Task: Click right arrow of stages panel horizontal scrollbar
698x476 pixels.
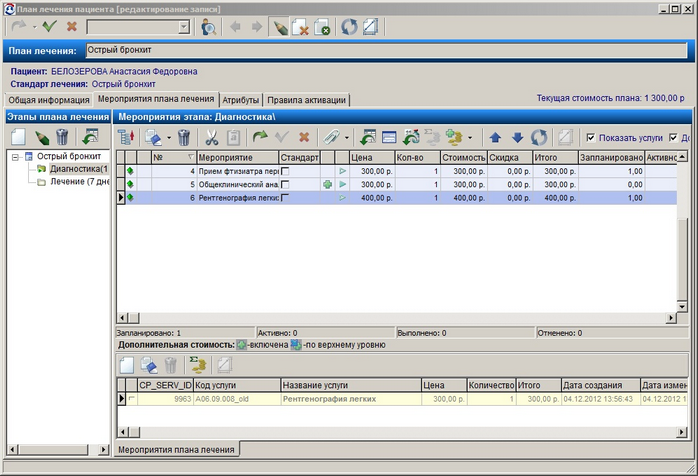Action: click(103, 450)
